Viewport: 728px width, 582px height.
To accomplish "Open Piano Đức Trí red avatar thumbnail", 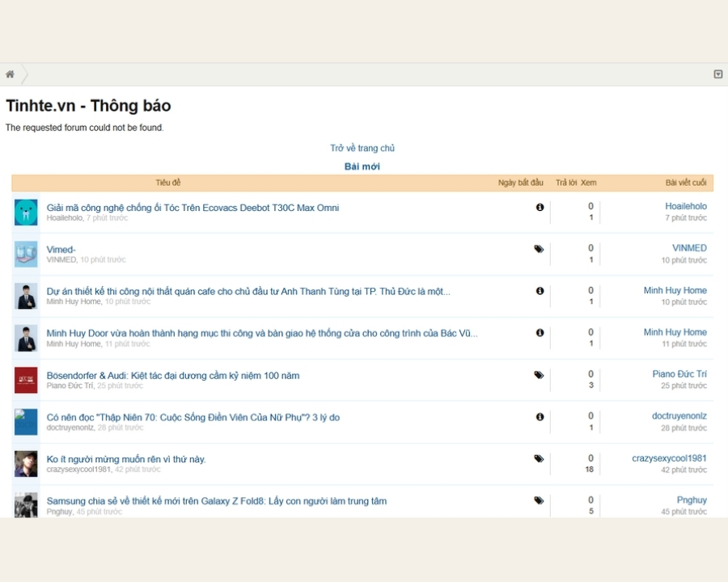I will pos(26,380).
